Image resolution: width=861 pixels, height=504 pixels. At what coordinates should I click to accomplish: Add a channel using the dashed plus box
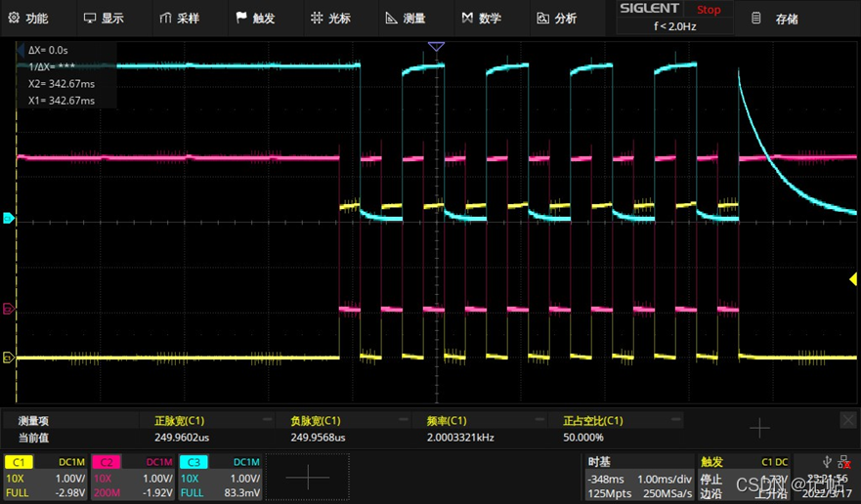[308, 477]
